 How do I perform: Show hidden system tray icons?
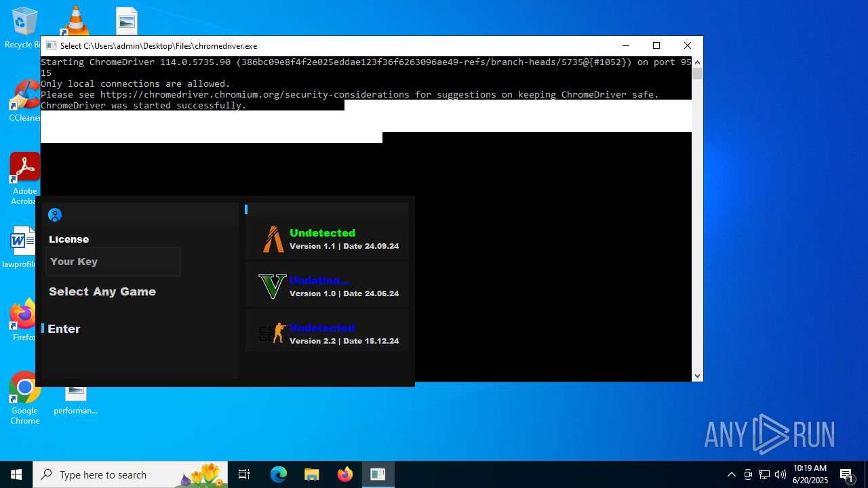pos(732,474)
